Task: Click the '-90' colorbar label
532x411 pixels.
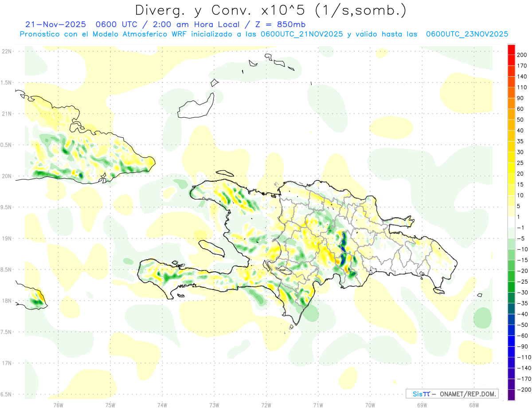Action: point(523,346)
